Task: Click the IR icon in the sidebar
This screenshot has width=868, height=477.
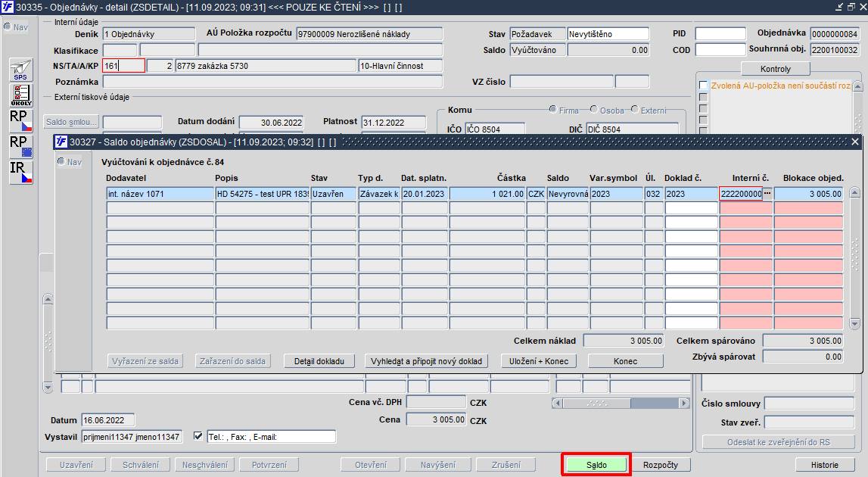Action: point(21,173)
